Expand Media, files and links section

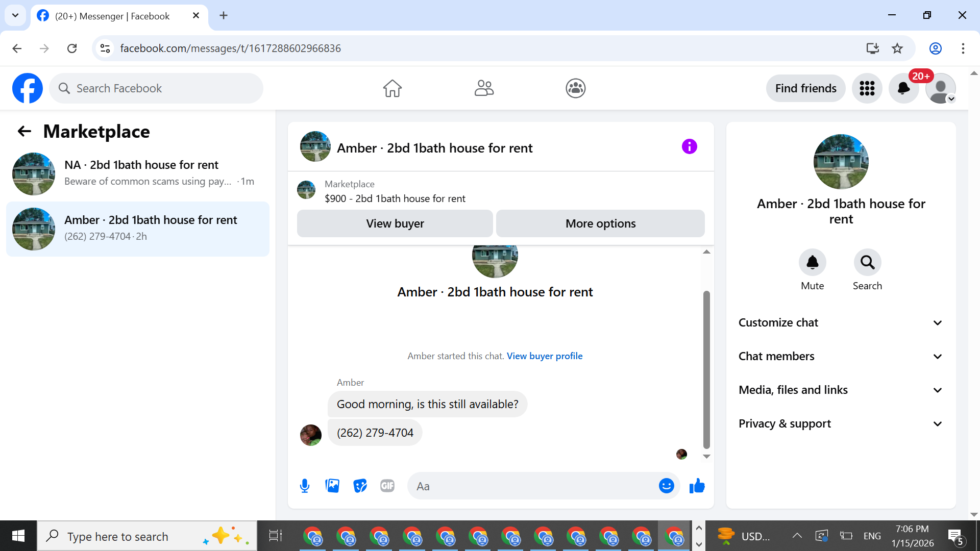841,390
